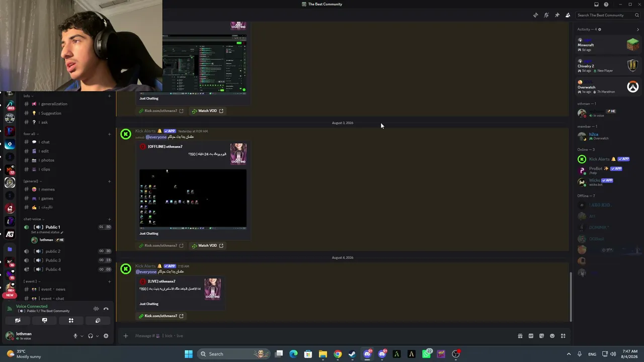Deafen audio with the headphones icon
The image size is (644, 362).
click(91, 336)
